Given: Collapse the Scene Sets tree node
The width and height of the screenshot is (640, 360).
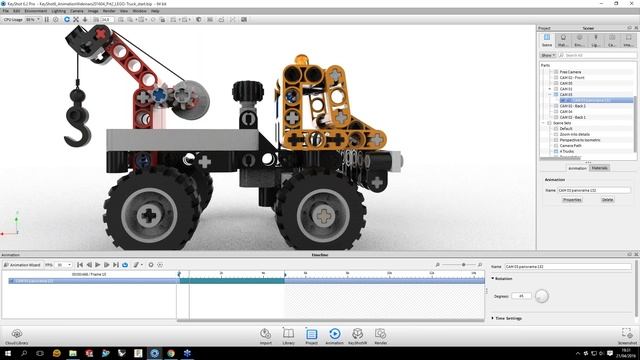Looking at the screenshot, I should tap(544, 123).
